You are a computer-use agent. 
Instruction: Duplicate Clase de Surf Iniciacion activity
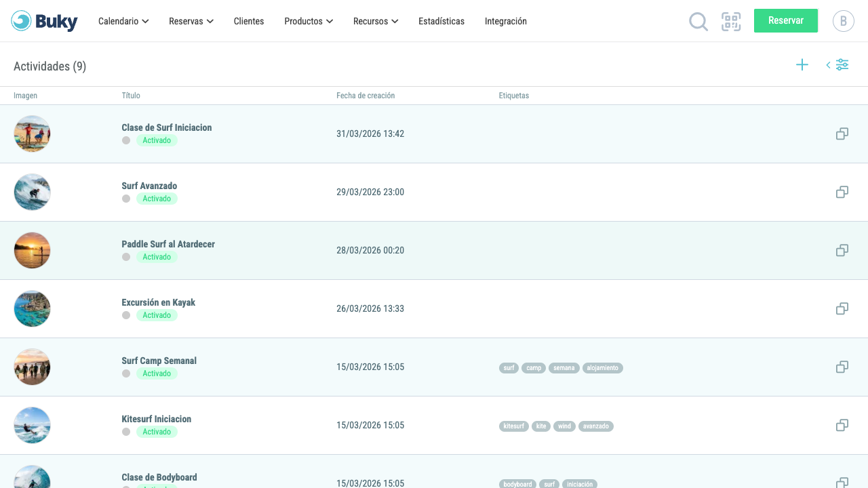click(842, 134)
